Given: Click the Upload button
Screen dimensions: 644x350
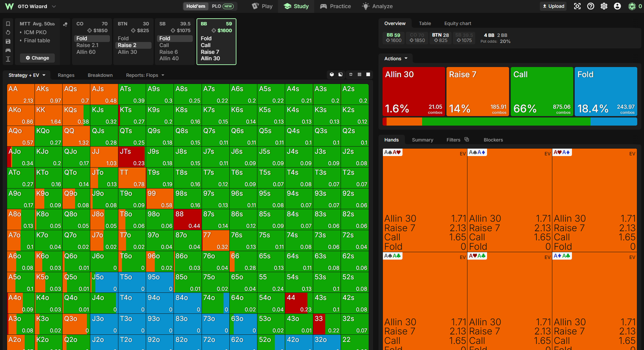Looking at the screenshot, I should pyautogui.click(x=553, y=6).
